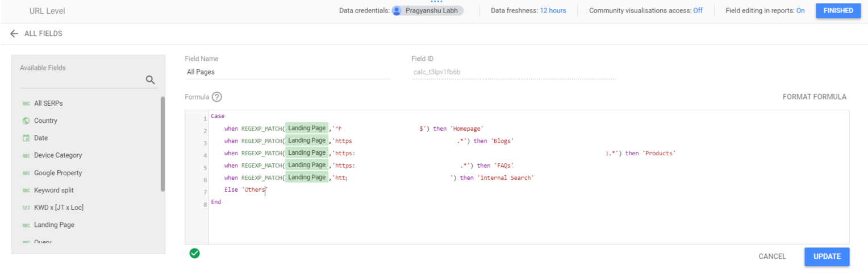Click the back arrow to All Fields
This screenshot has width=868, height=277.
click(x=14, y=34)
